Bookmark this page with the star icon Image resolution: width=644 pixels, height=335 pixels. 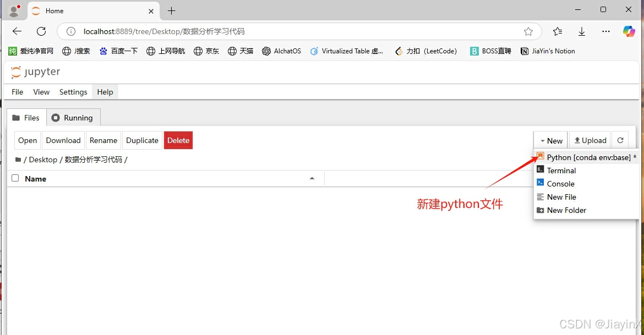(528, 31)
